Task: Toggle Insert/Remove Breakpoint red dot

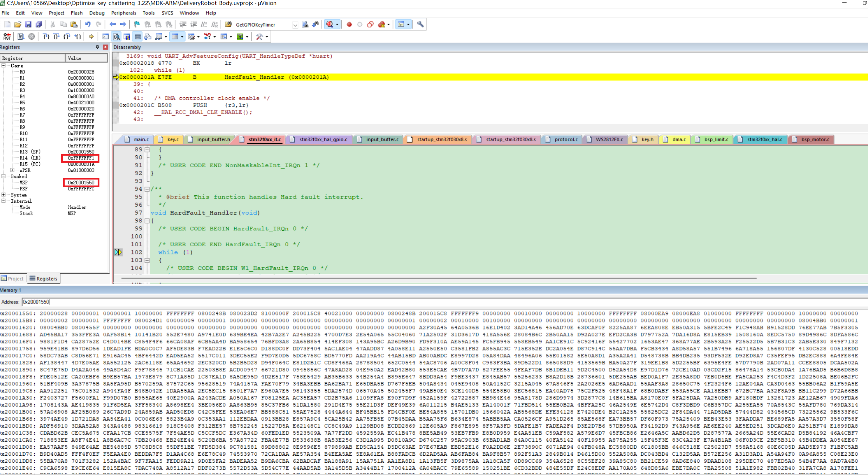Action: click(349, 24)
